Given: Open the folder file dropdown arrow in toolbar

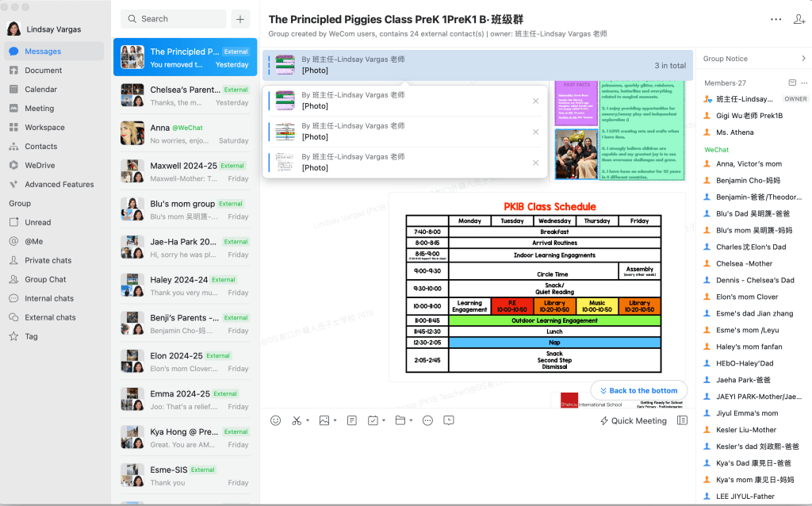Looking at the screenshot, I should 411,421.
